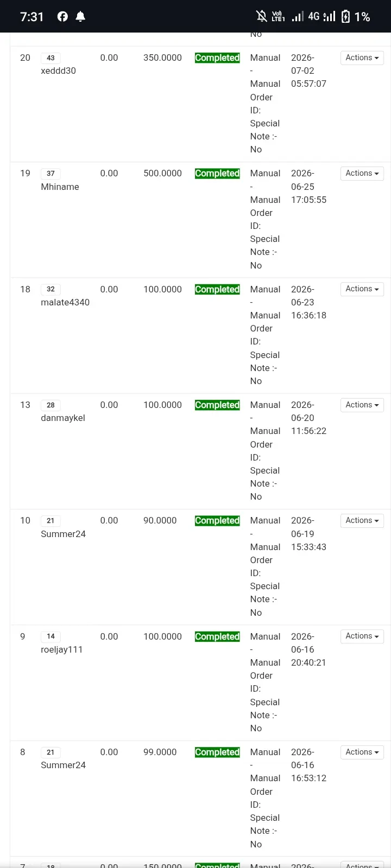Click user ID badge 14 above roeljay111
This screenshot has width=391, height=868.
pos(51,636)
